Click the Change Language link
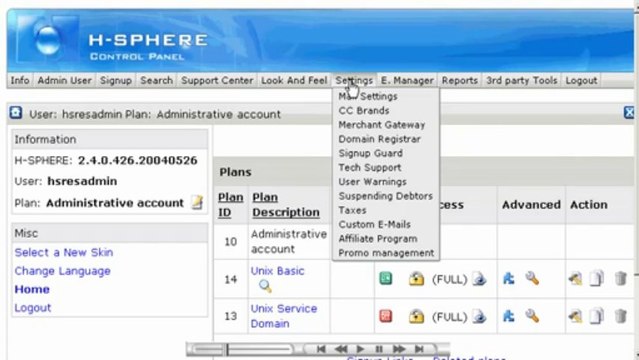 pyautogui.click(x=62, y=271)
